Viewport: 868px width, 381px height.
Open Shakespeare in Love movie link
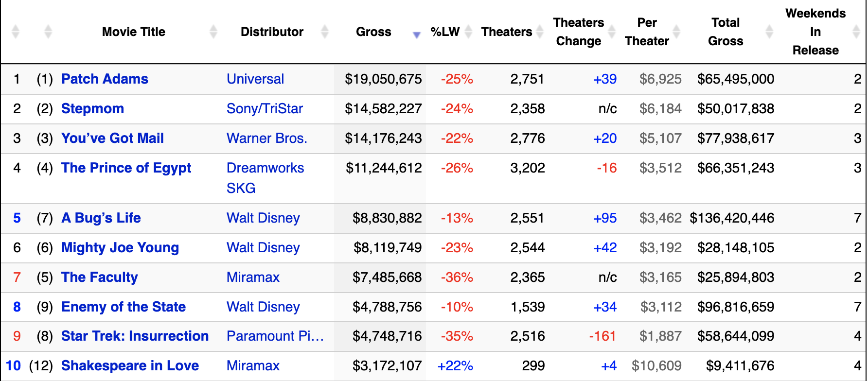pos(130,366)
